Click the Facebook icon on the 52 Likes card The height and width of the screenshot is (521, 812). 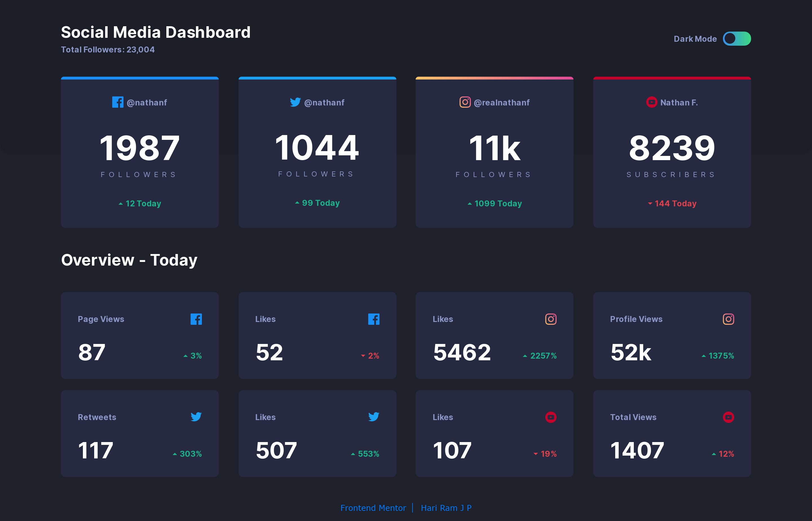tap(374, 319)
